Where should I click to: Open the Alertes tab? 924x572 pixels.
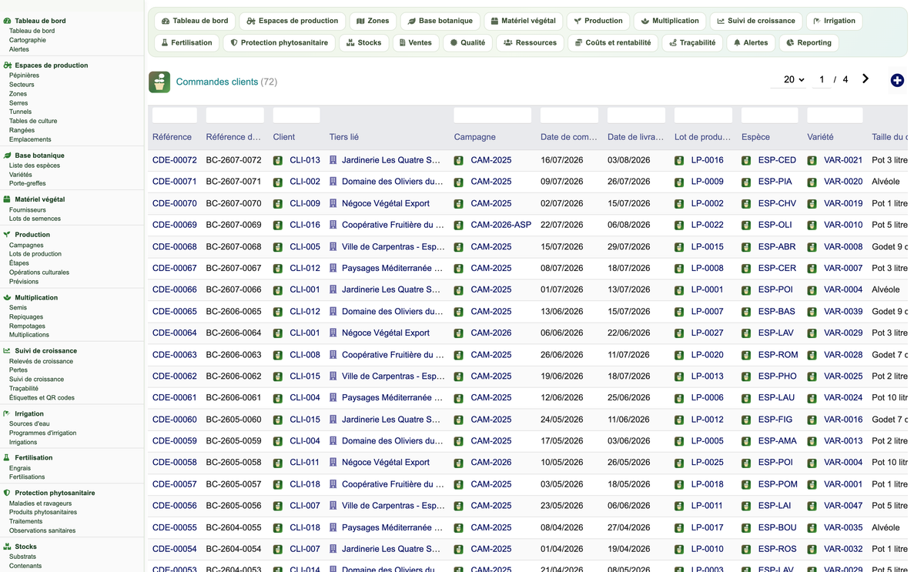coord(751,42)
